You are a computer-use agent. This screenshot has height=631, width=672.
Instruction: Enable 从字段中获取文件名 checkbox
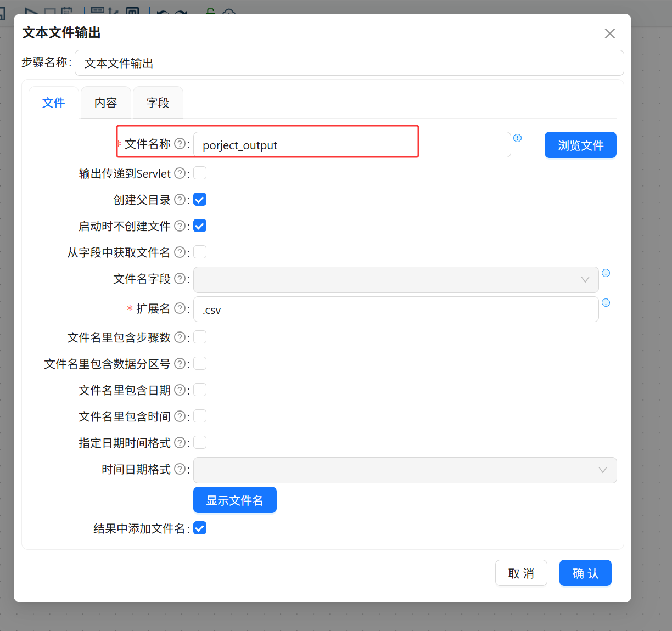pos(200,252)
